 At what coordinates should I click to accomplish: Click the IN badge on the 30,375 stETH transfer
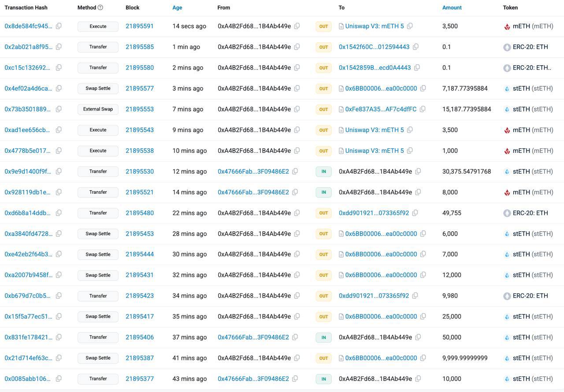[323, 171]
